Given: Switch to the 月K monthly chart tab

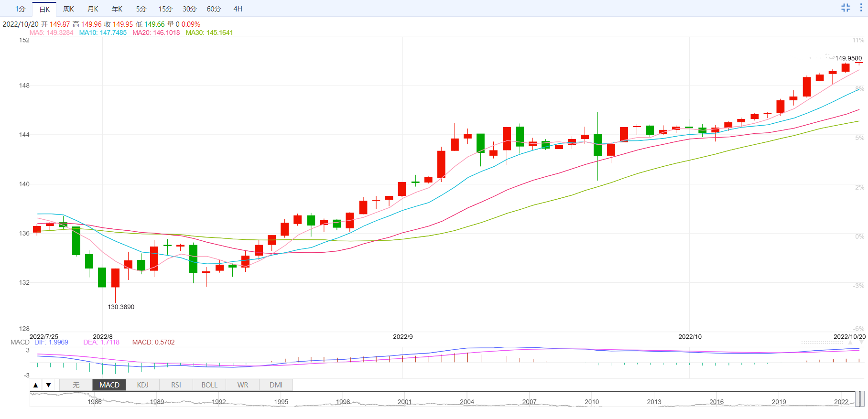Looking at the screenshot, I should tap(93, 9).
